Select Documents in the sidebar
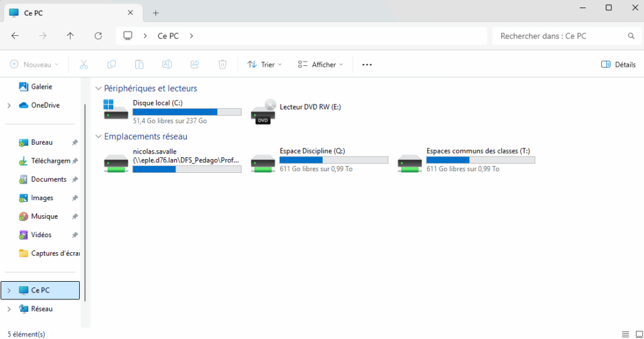The height and width of the screenshot is (339, 644). 48,179
